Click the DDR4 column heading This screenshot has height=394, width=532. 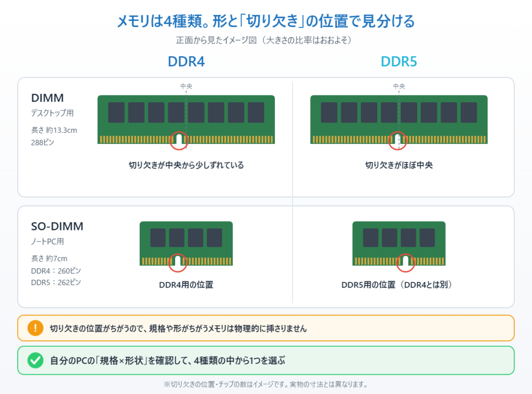click(187, 62)
